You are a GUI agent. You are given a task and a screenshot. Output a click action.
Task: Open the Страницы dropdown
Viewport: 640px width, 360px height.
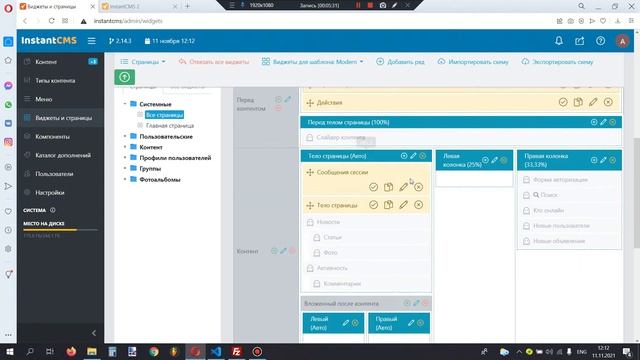point(143,62)
